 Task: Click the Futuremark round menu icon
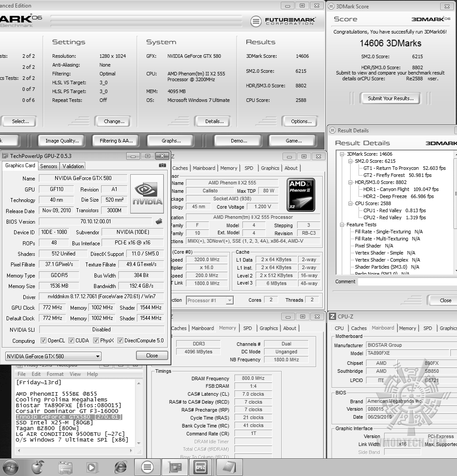click(256, 21)
